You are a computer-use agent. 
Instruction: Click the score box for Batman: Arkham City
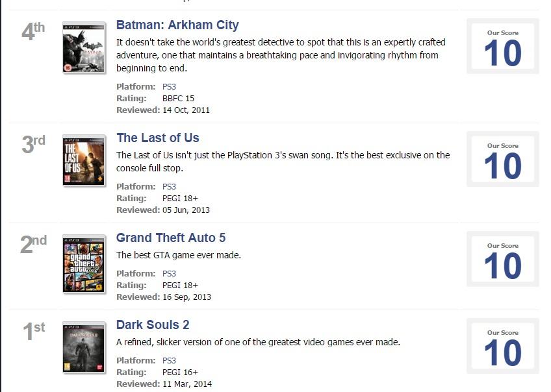(x=502, y=47)
